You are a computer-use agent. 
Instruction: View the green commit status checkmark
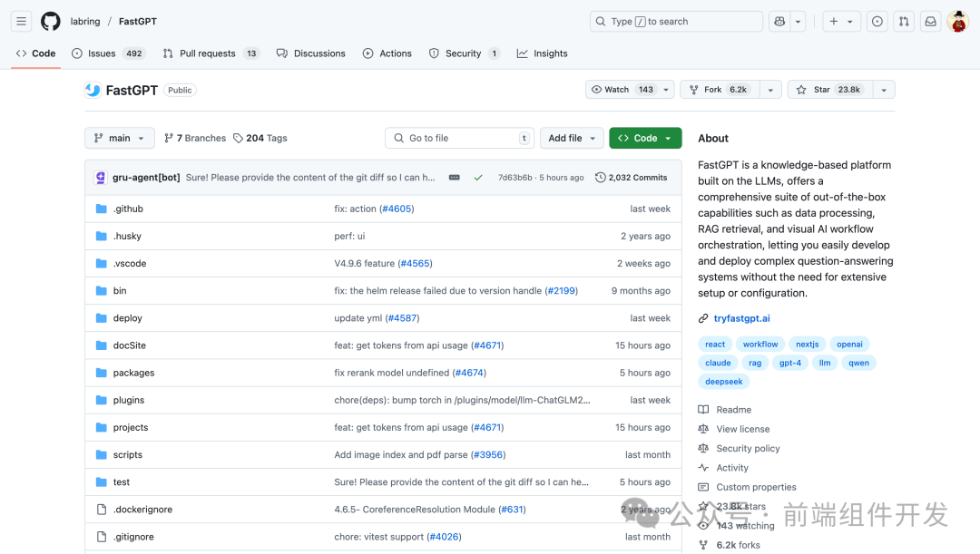point(478,178)
